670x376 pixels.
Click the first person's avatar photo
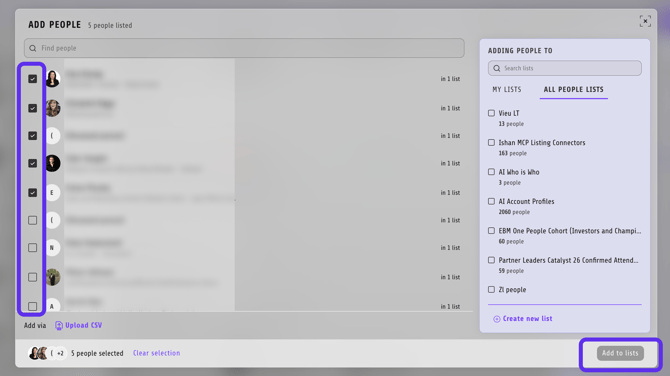tap(53, 79)
